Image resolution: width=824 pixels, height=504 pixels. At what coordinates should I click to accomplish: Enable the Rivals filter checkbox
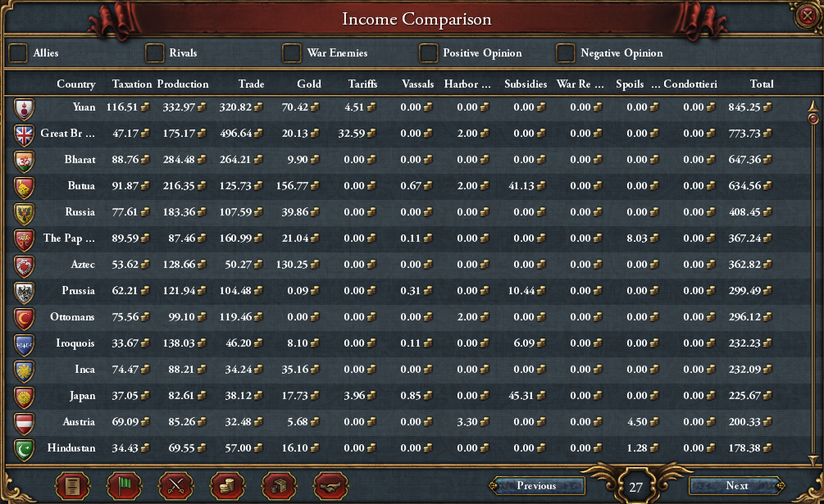(154, 53)
